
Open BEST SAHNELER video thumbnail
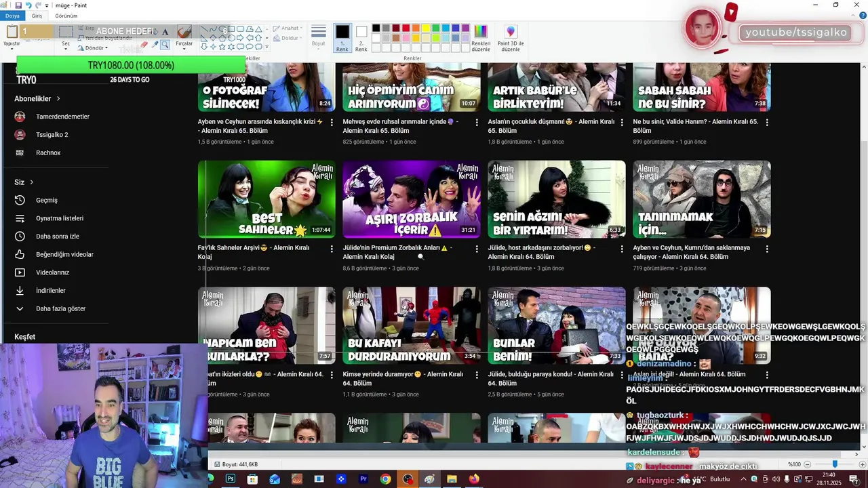tap(267, 199)
